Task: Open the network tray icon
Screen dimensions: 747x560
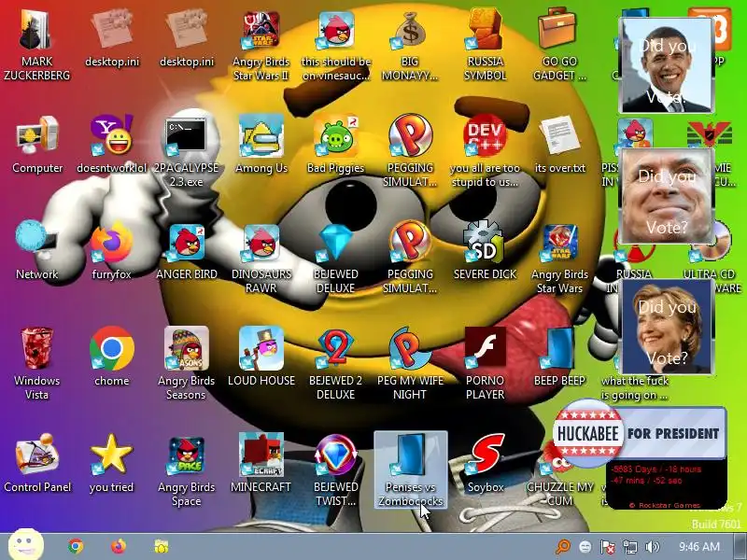Action: pos(629,547)
